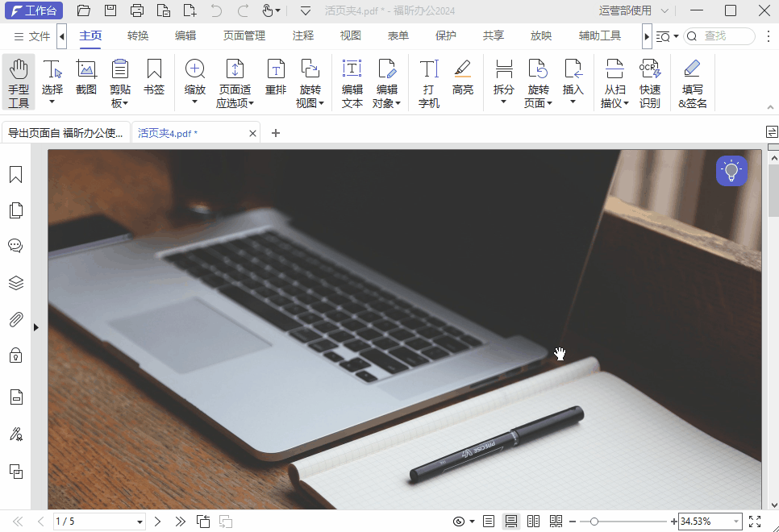Image resolution: width=779 pixels, height=532 pixels.
Task: Select the Typewriter (打字机) tool
Action: coord(428,77)
